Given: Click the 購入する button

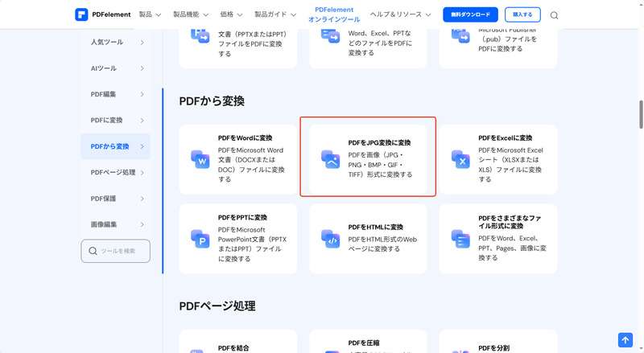Looking at the screenshot, I should (x=522, y=14).
